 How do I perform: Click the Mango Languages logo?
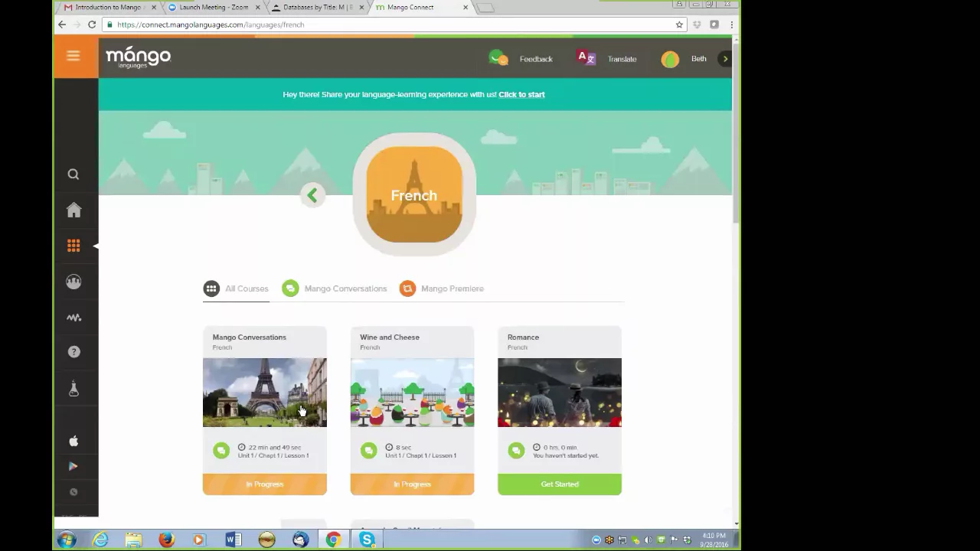pyautogui.click(x=138, y=57)
